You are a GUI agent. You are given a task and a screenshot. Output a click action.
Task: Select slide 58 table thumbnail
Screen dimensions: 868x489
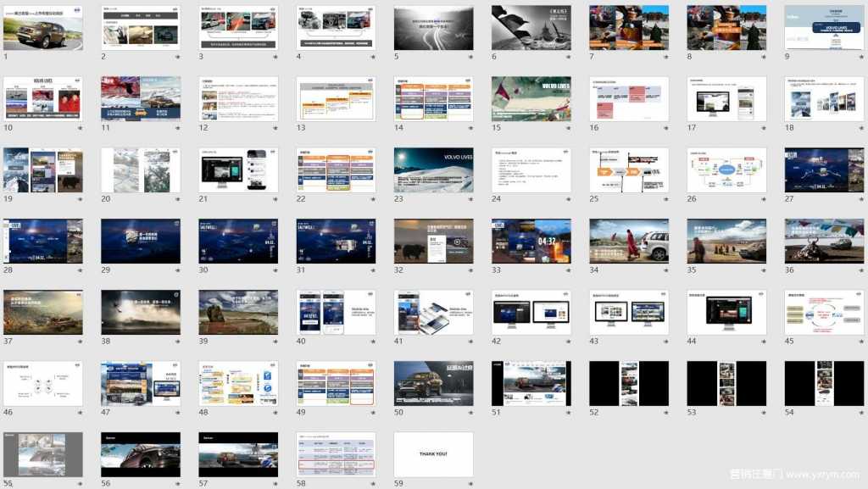(x=336, y=455)
